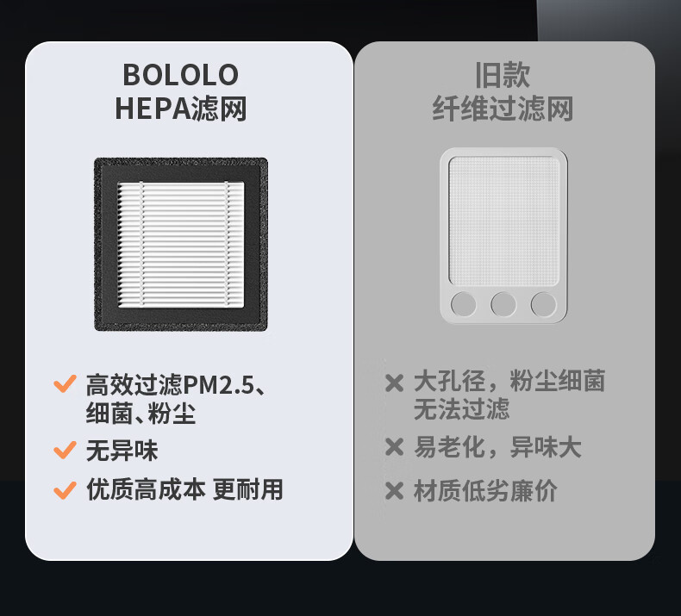Click the orange checkmark beside 无异味

point(65,450)
